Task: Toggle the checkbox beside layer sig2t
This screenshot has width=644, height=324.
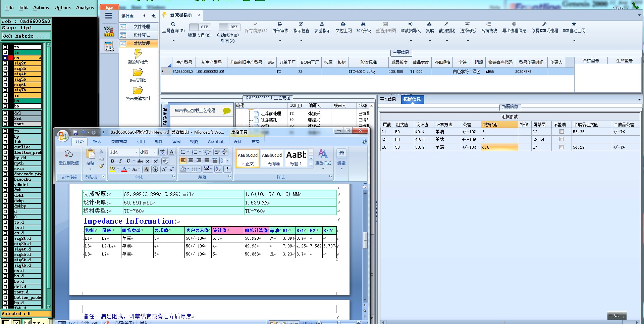Action: click(x=5, y=63)
